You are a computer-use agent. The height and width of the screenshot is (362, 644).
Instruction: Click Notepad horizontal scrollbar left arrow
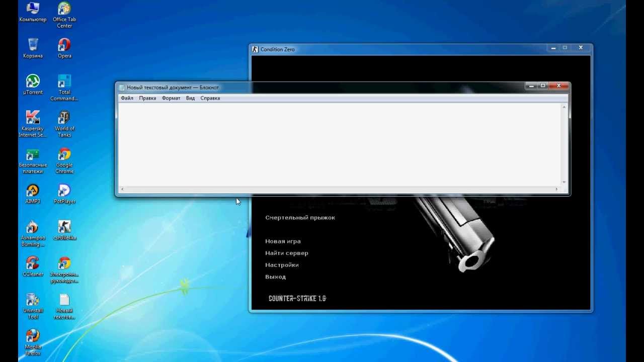pos(122,189)
